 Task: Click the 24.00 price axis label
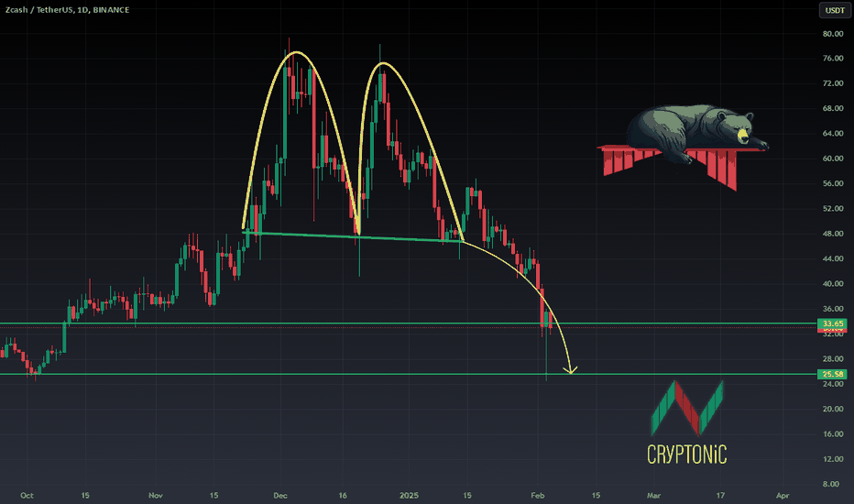tap(833, 384)
